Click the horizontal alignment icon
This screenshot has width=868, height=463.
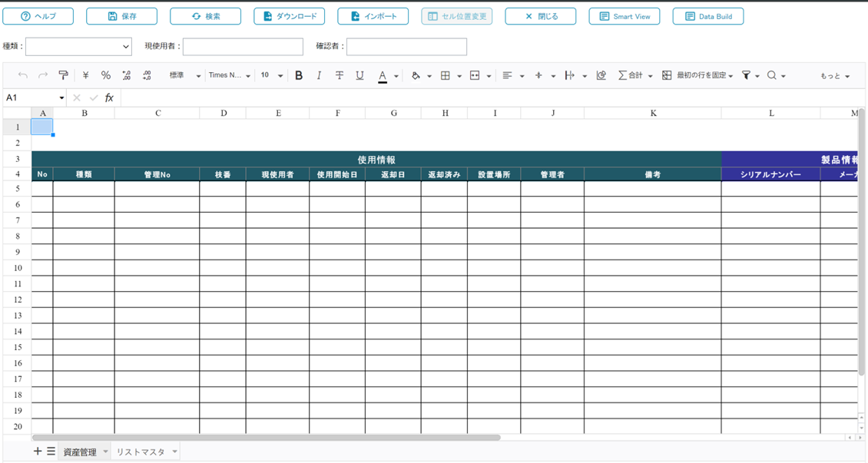point(507,75)
